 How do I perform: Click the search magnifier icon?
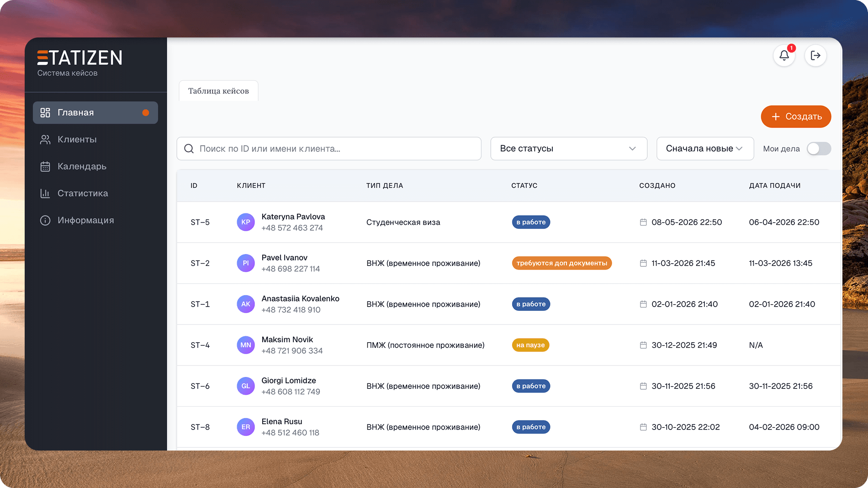click(x=189, y=149)
